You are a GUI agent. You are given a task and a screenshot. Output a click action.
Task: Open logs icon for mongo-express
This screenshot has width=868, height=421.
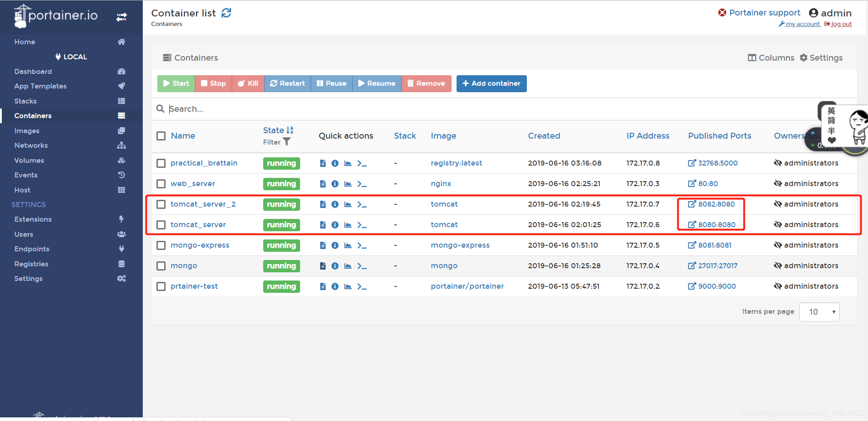323,245
